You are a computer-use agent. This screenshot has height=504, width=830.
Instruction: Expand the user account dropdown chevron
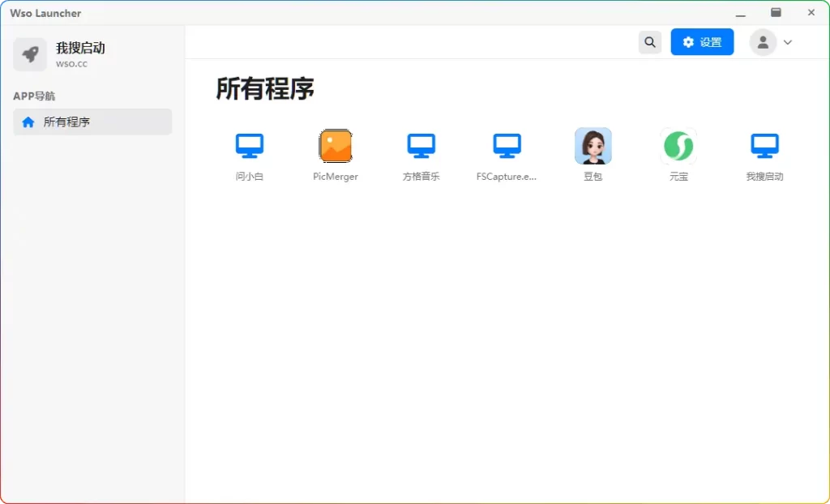click(788, 42)
